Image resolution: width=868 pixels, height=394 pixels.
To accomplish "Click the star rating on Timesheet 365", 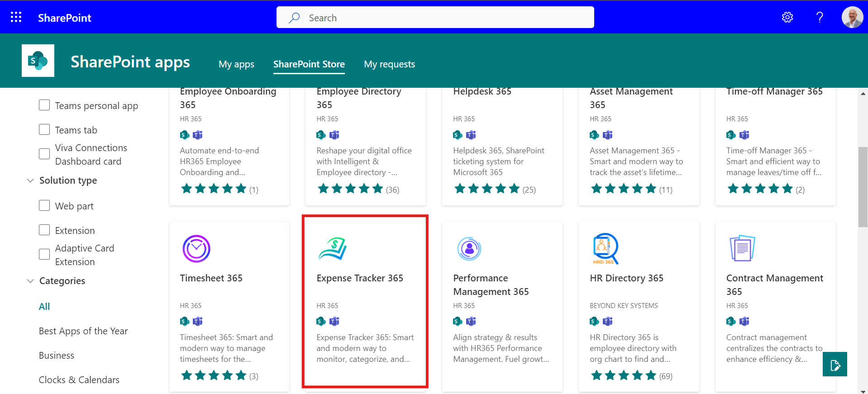I will click(214, 375).
